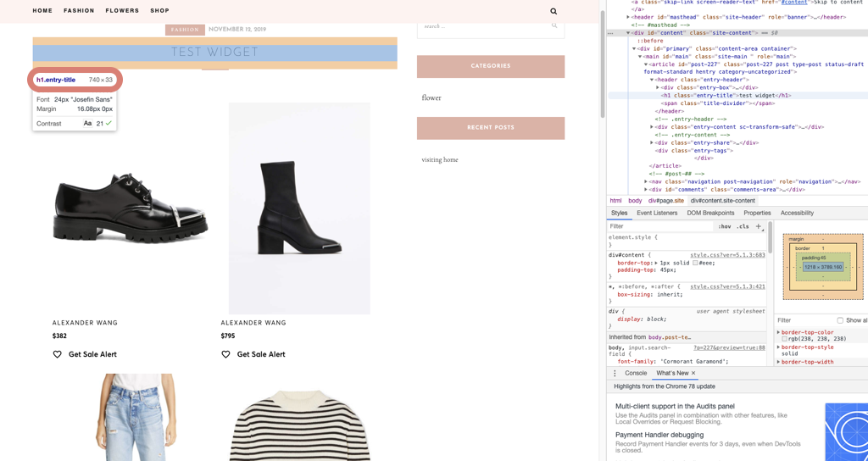Enable the Show all checkbox in the computed pane
Viewport: 868px width, 461px height.
pyautogui.click(x=840, y=320)
